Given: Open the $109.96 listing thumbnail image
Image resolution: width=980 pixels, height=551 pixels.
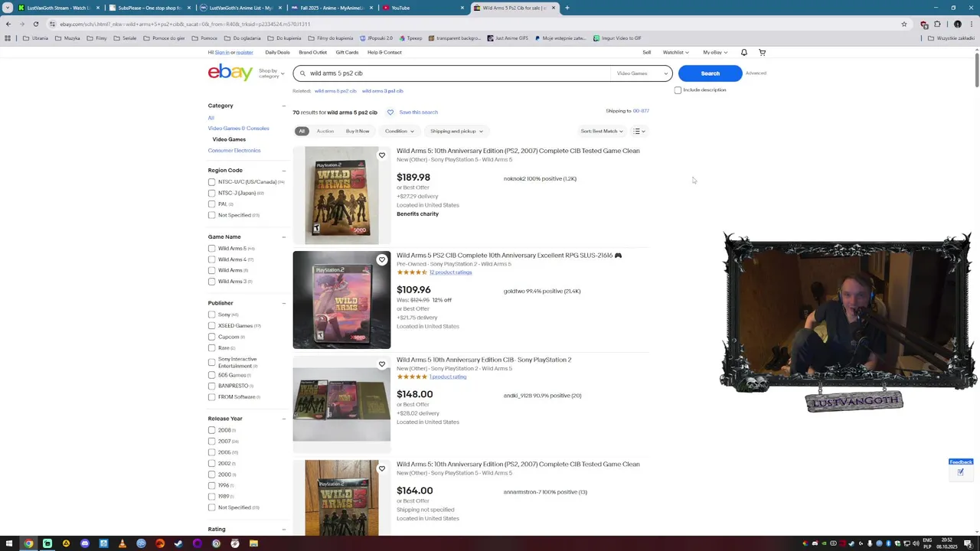Looking at the screenshot, I should (341, 300).
